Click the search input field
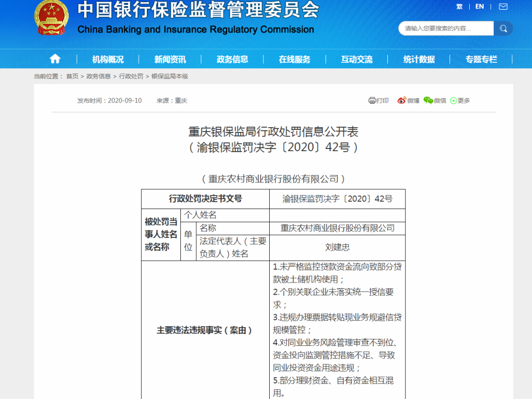This screenshot has width=532, height=399. pos(446,29)
